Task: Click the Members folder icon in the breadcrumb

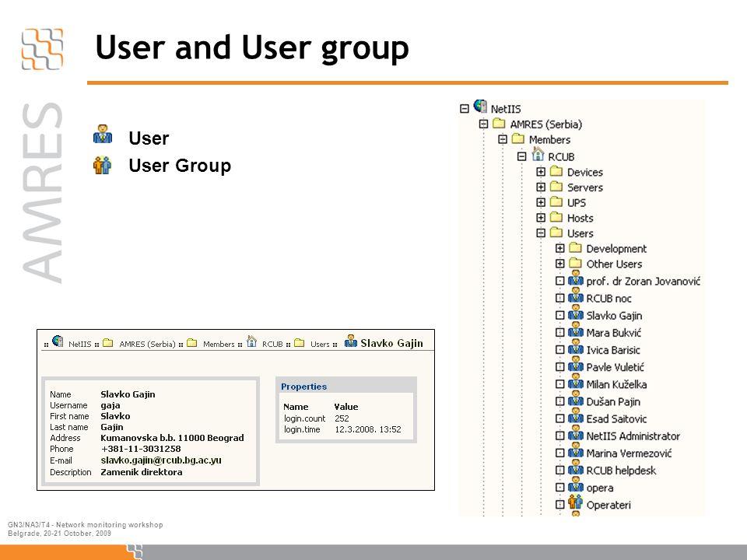Action: click(x=192, y=343)
